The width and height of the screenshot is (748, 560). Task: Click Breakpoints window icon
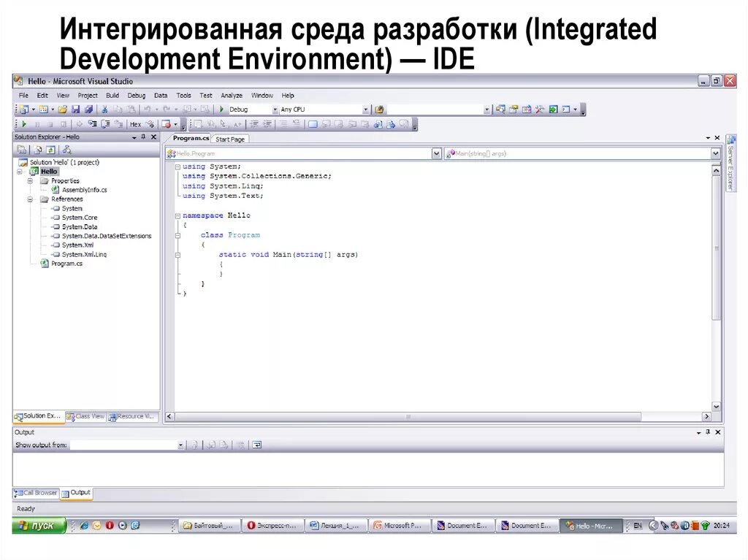coord(166,124)
